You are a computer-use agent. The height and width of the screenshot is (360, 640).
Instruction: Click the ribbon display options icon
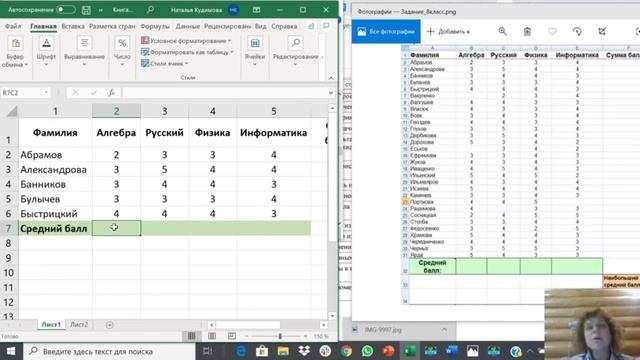(256, 9)
